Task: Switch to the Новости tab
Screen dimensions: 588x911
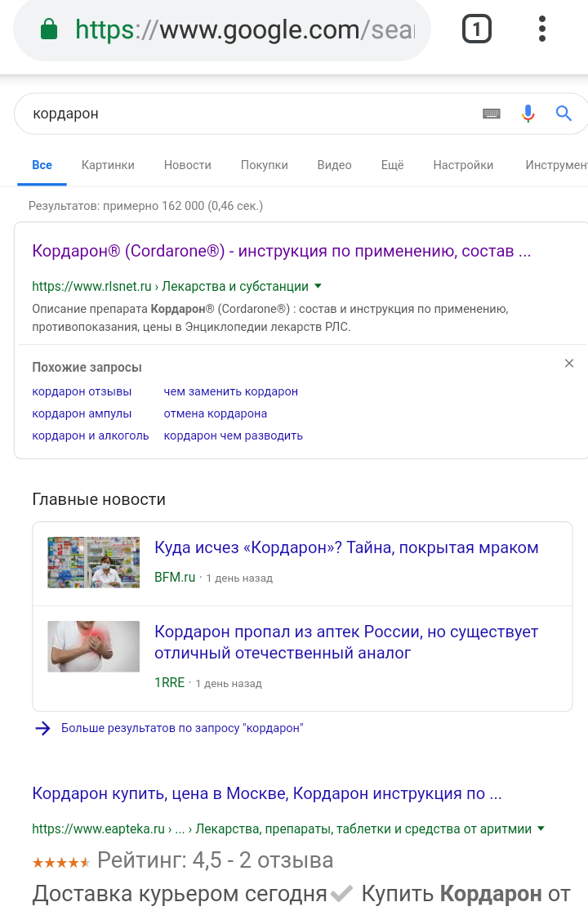Action: click(188, 165)
